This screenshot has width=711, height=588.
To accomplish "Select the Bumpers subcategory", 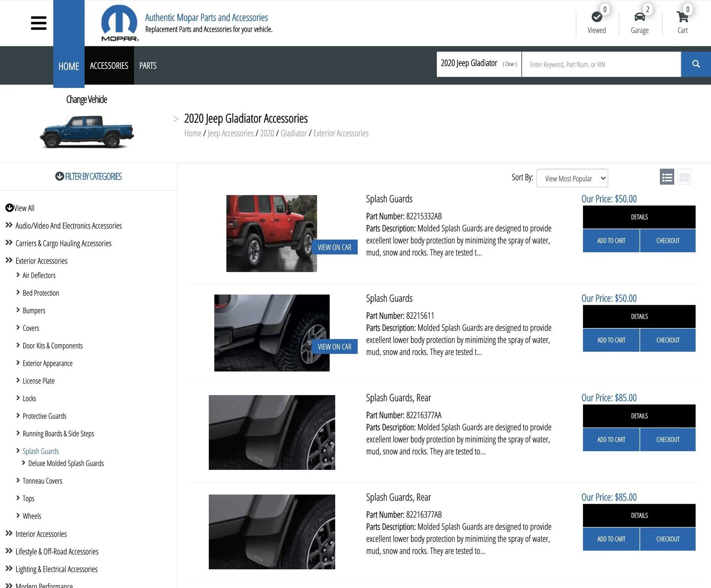I will [x=34, y=310].
